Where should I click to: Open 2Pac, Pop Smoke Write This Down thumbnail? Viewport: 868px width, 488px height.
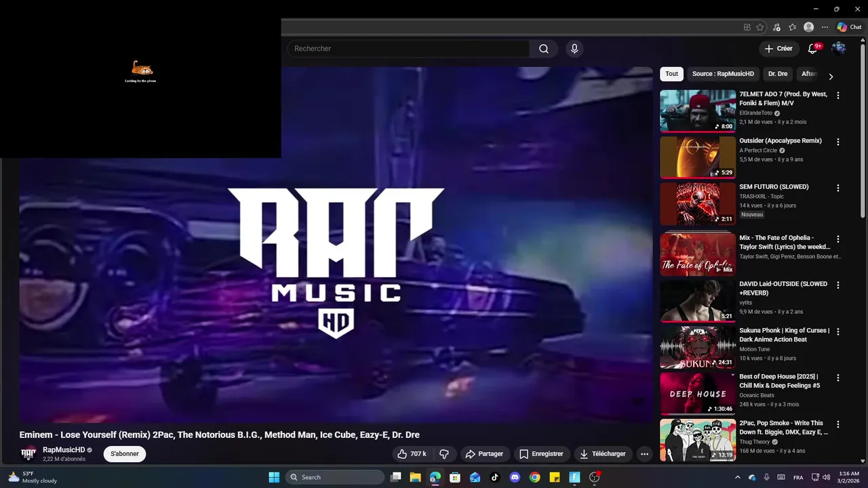[698, 440]
